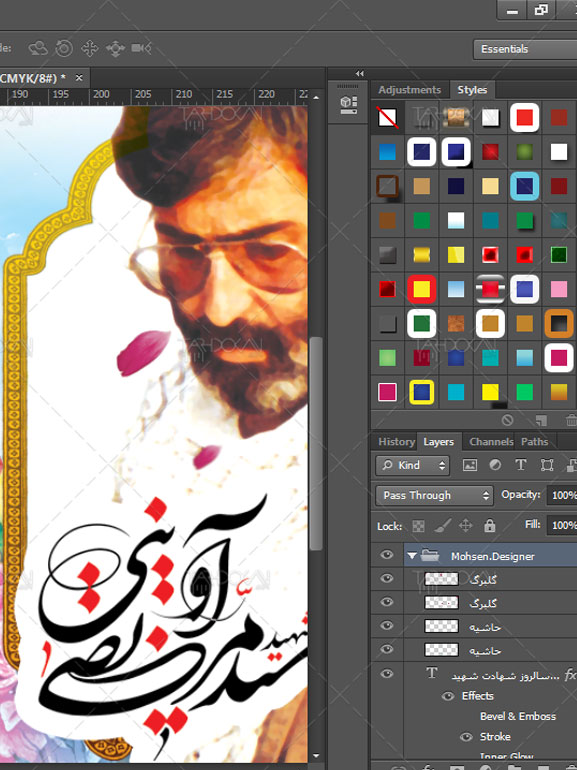Select the Layers tab
The height and width of the screenshot is (770, 577).
[439, 441]
